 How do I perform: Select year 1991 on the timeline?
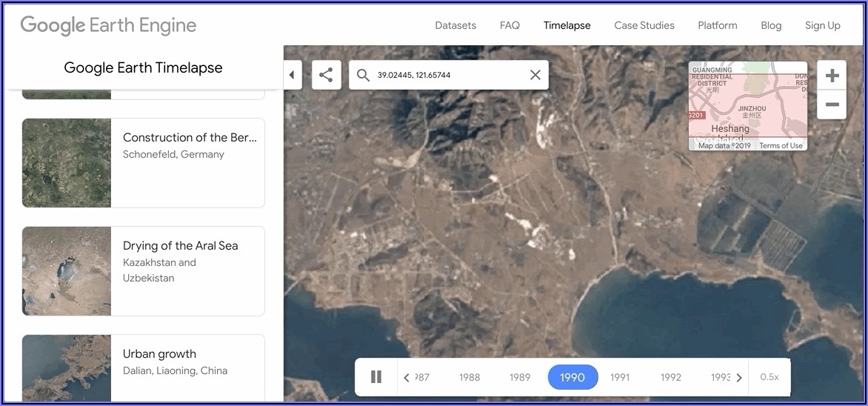(620, 377)
